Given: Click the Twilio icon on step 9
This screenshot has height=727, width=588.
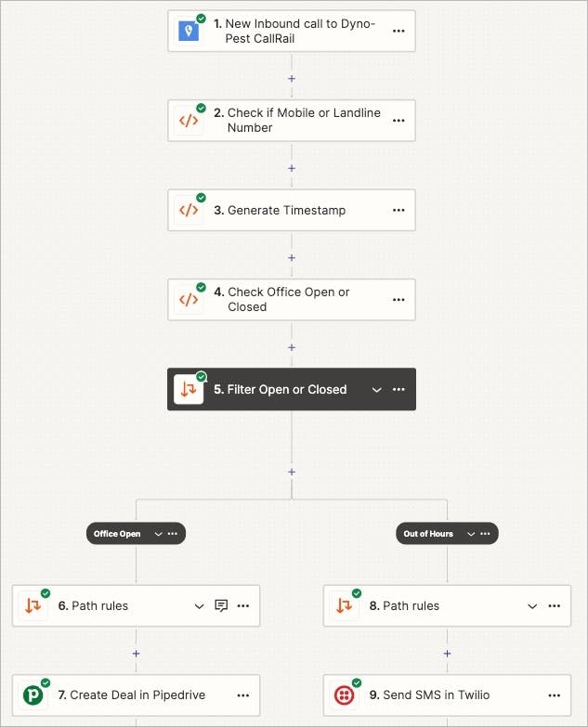Looking at the screenshot, I should [344, 695].
